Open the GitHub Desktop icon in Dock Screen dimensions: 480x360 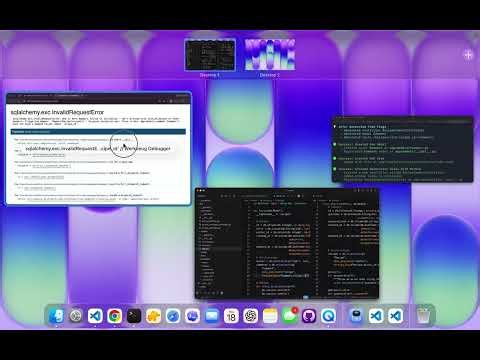[309, 316]
